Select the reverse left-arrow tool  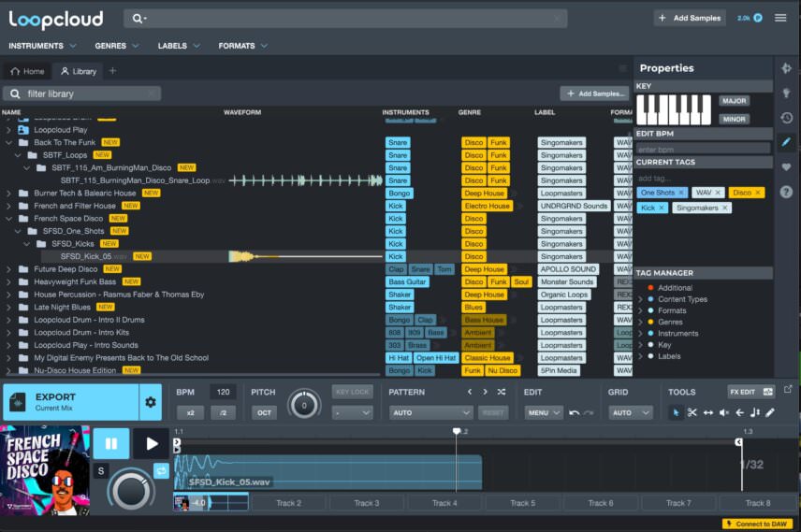(739, 412)
